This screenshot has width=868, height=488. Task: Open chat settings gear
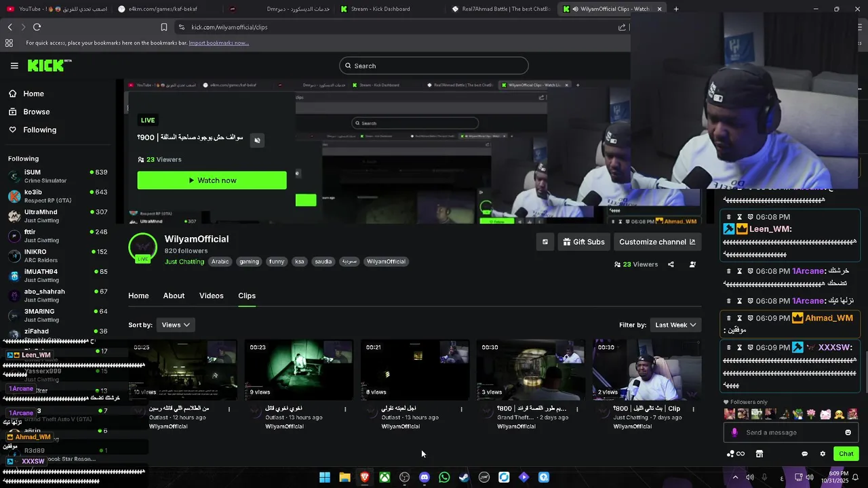pos(823,453)
